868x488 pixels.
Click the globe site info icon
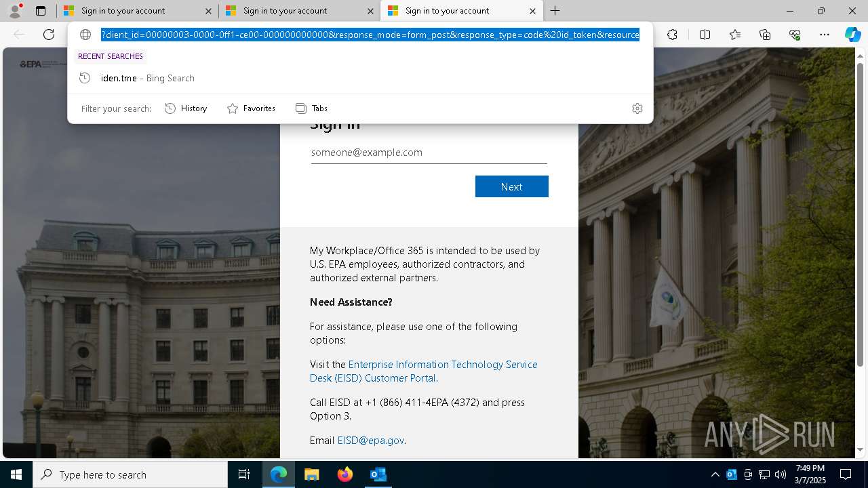click(85, 35)
